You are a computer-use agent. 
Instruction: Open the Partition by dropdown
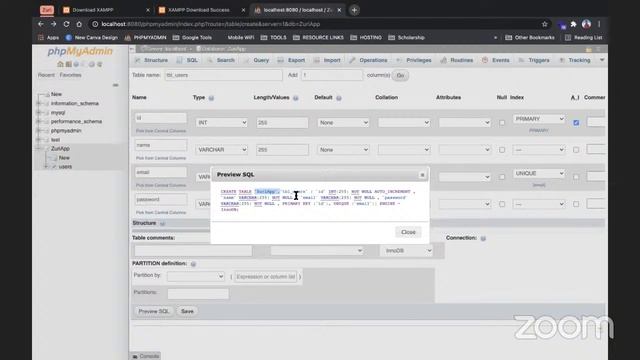point(196,276)
